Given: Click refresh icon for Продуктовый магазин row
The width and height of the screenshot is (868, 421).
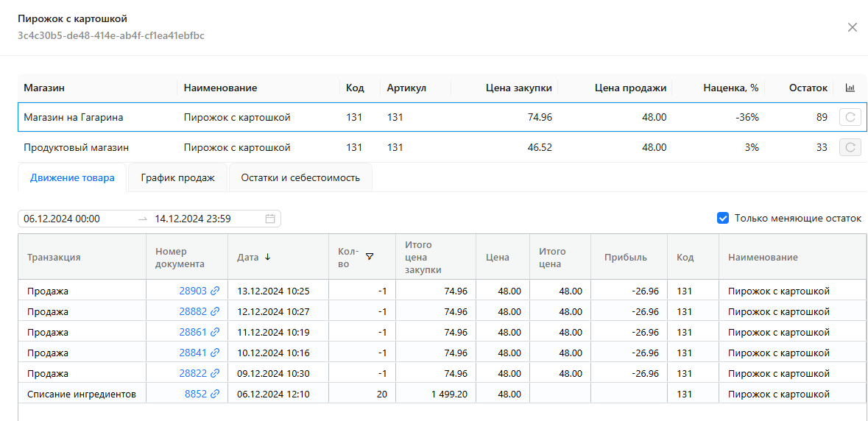Looking at the screenshot, I should (850, 147).
